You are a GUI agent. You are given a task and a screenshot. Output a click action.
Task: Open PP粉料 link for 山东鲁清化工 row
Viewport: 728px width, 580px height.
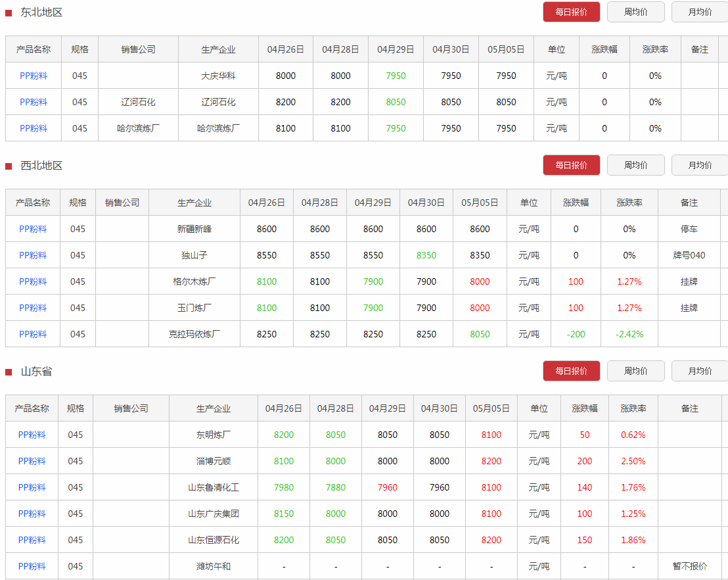click(32, 487)
